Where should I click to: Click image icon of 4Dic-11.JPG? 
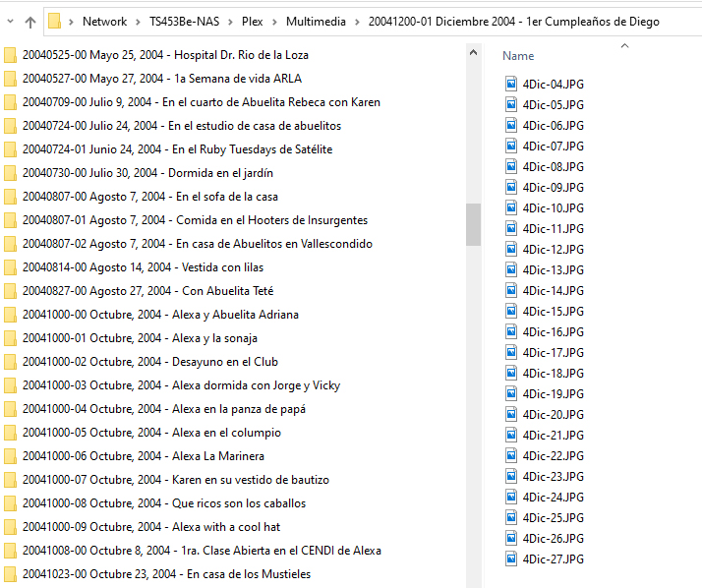(511, 228)
